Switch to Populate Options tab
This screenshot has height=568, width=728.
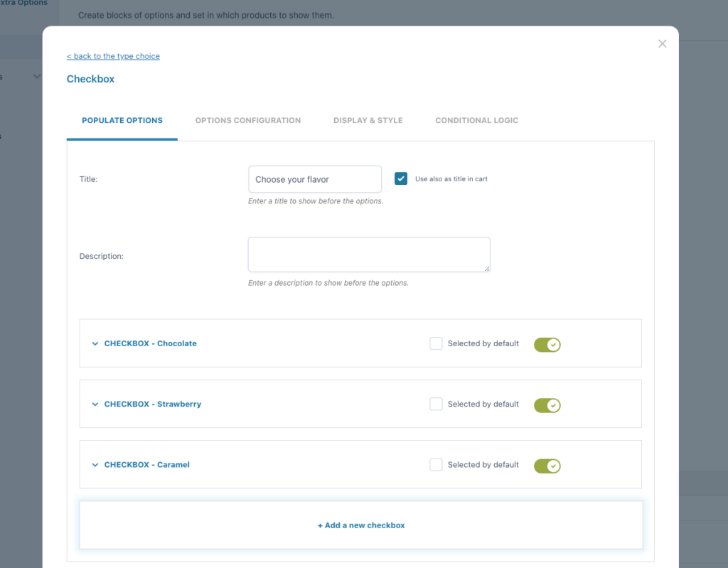click(122, 120)
